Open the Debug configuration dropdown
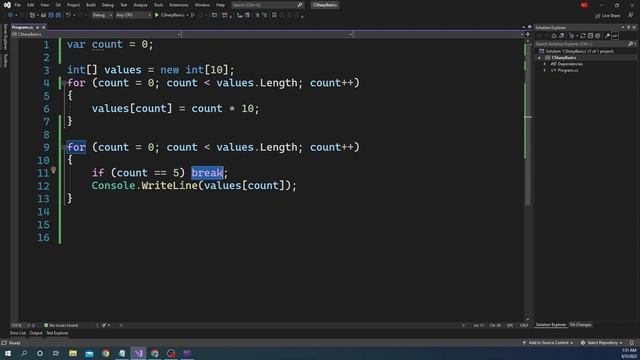 coord(102,15)
